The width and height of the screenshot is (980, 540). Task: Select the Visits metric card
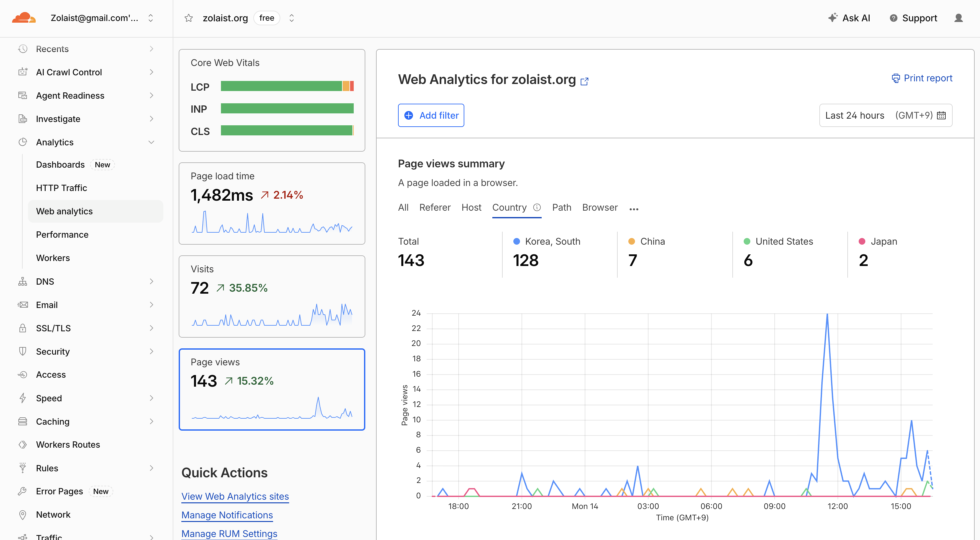click(x=272, y=296)
